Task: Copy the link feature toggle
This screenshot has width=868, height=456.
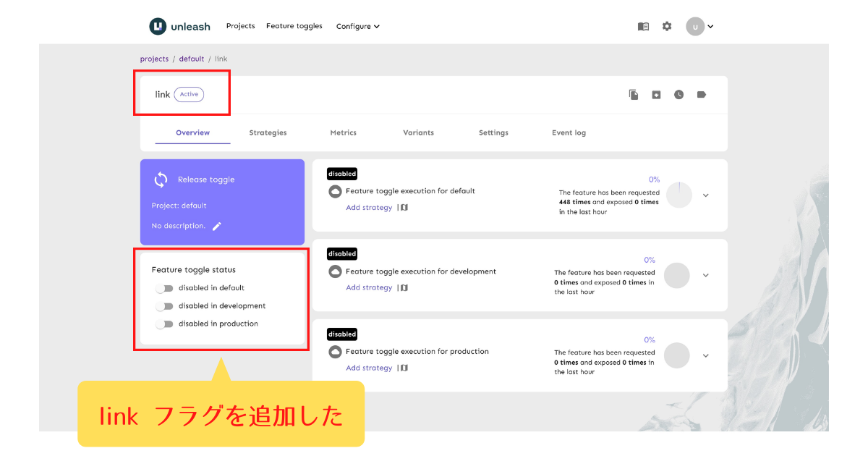Action: [x=634, y=95]
